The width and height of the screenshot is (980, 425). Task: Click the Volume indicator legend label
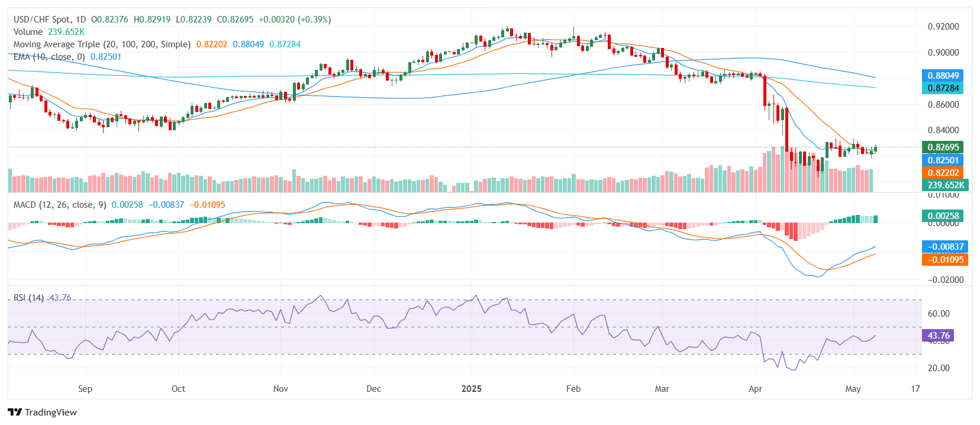[x=28, y=32]
